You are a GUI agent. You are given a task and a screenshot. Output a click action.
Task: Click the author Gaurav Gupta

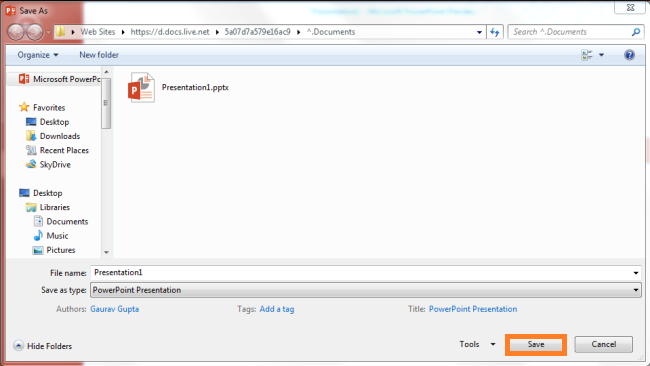click(114, 309)
